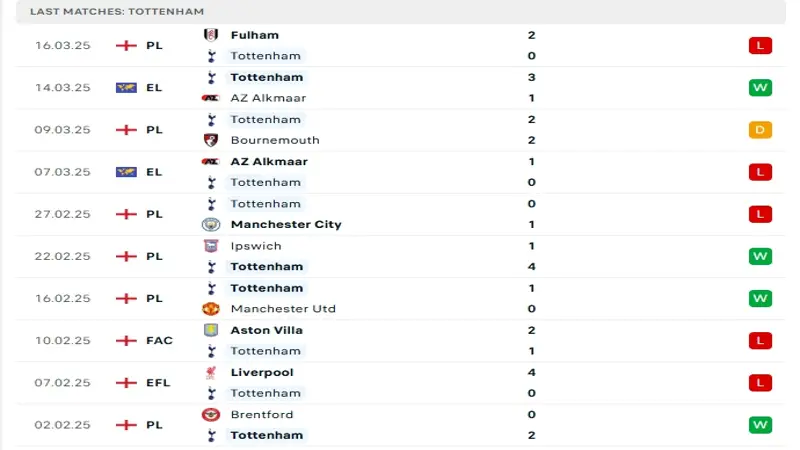This screenshot has width=800, height=450.
Task: Click the Ipswich club crest icon
Action: pyautogui.click(x=211, y=246)
